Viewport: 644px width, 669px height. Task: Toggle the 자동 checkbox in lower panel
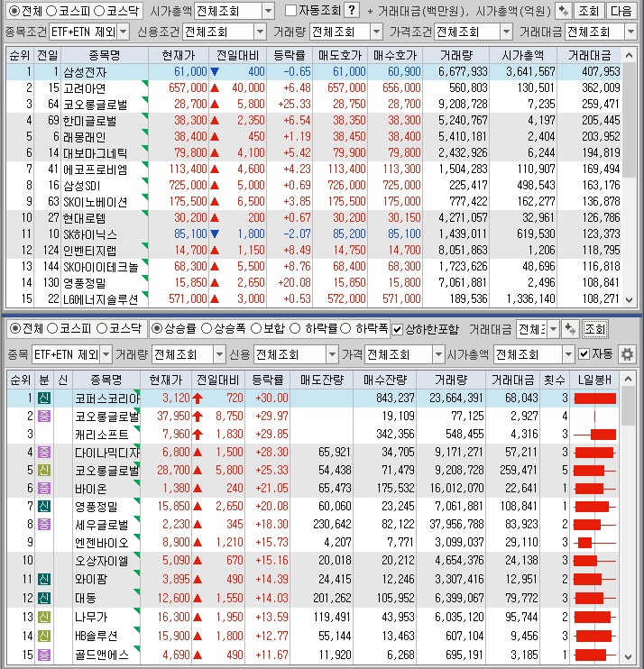[584, 353]
